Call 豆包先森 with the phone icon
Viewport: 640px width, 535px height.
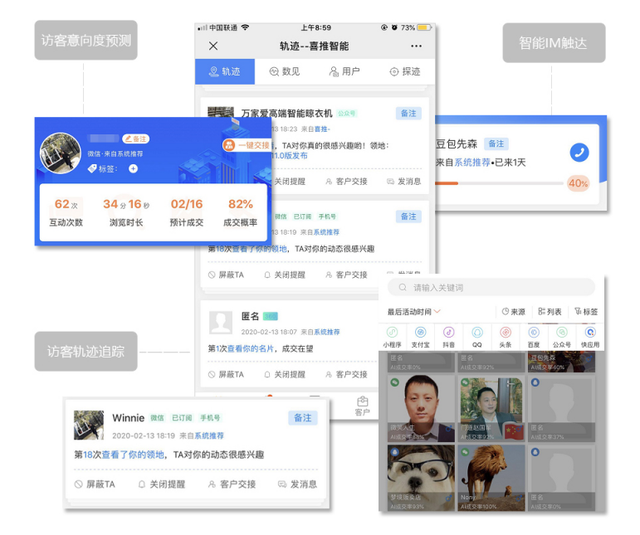click(x=579, y=153)
